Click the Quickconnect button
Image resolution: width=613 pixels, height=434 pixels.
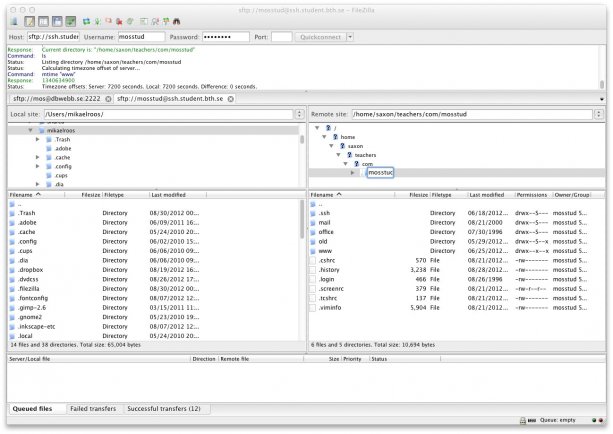click(x=320, y=37)
